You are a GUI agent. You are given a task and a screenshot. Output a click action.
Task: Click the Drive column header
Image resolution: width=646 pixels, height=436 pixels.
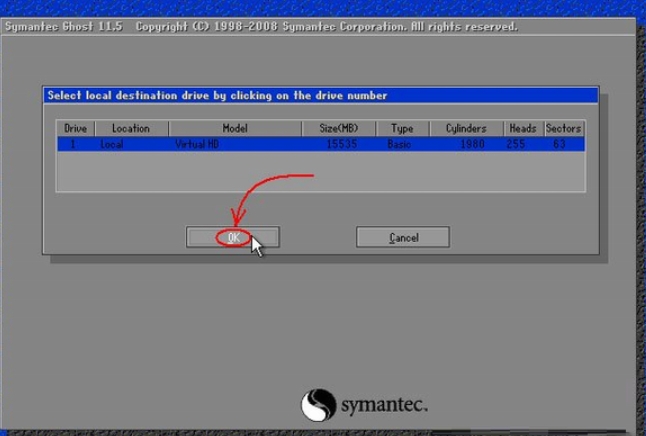click(75, 129)
